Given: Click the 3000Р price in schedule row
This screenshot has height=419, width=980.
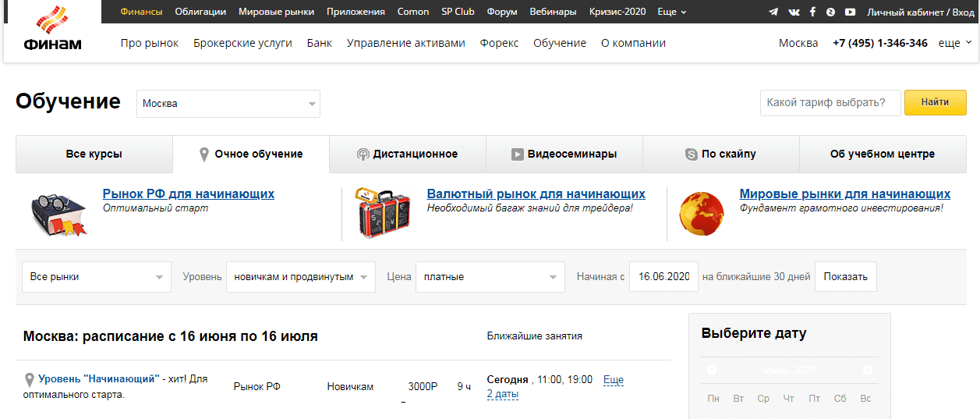Looking at the screenshot, I should click(423, 386).
